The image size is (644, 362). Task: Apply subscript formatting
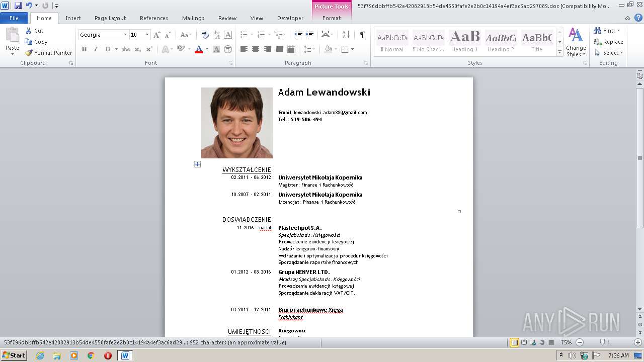pyautogui.click(x=137, y=49)
